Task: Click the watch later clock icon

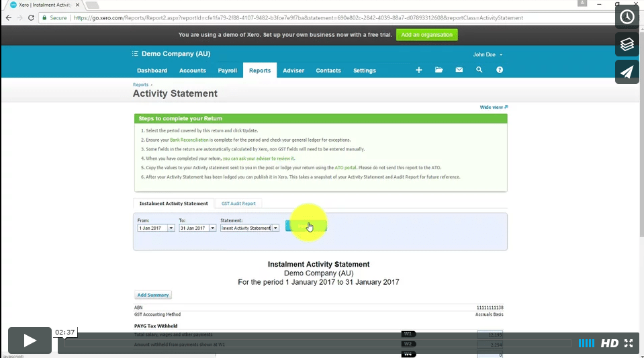Action: click(627, 17)
